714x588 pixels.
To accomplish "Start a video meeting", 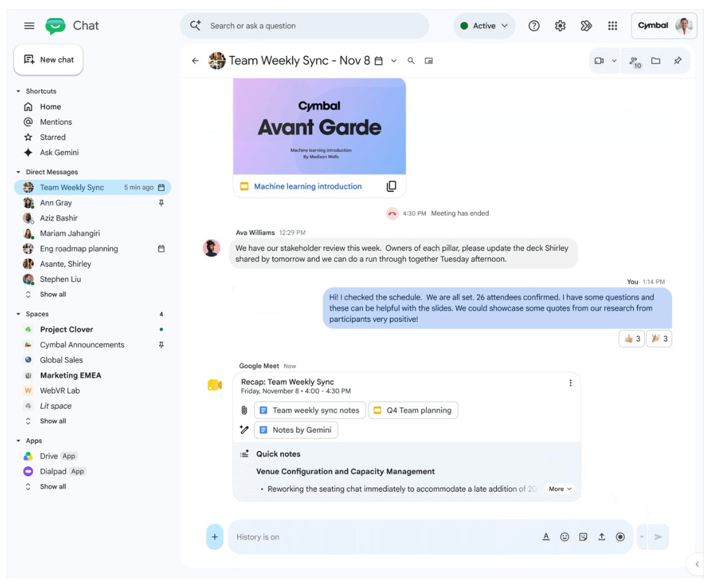I will point(599,61).
